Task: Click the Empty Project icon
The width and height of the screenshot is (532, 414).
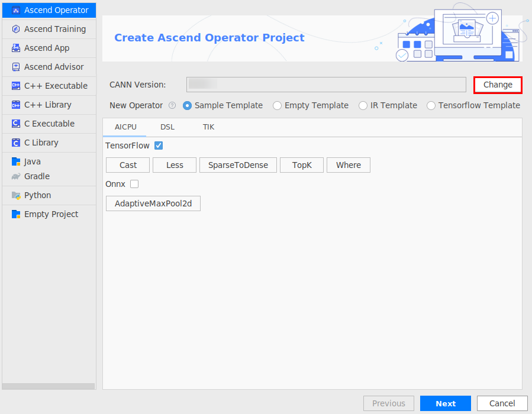Action: [x=16, y=214]
